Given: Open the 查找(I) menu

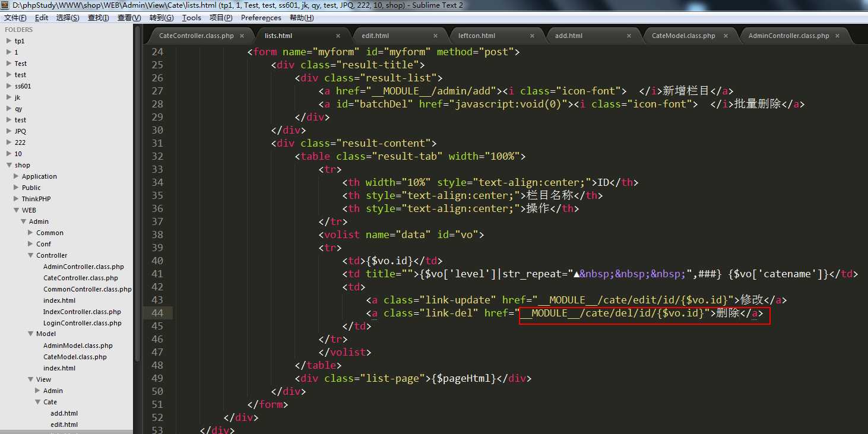Looking at the screenshot, I should point(98,18).
